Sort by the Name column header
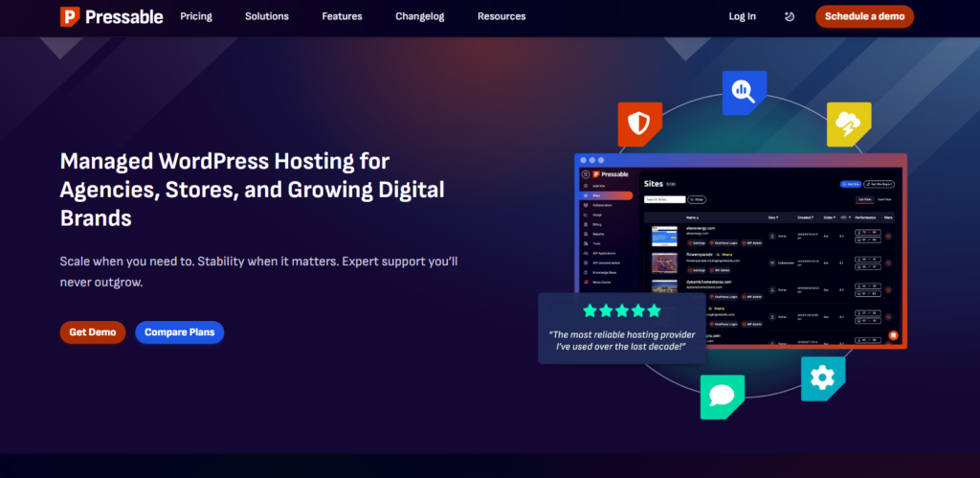The height and width of the screenshot is (478, 980). [x=692, y=217]
